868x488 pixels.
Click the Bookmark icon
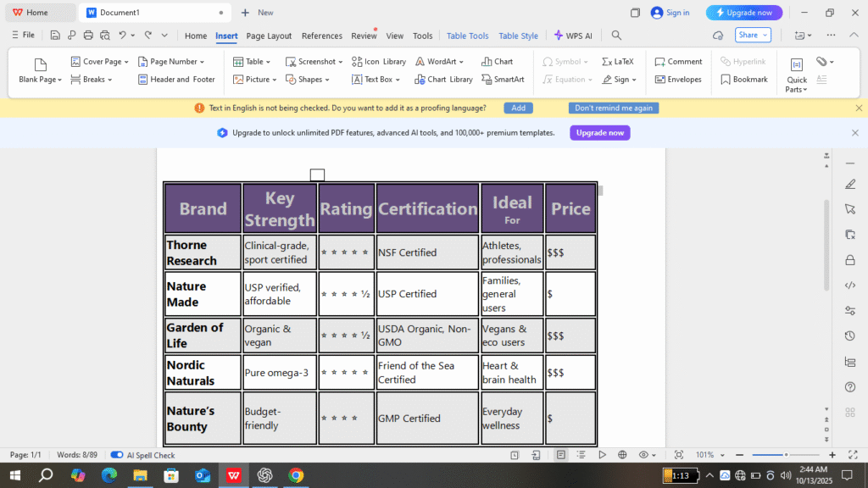pos(726,80)
